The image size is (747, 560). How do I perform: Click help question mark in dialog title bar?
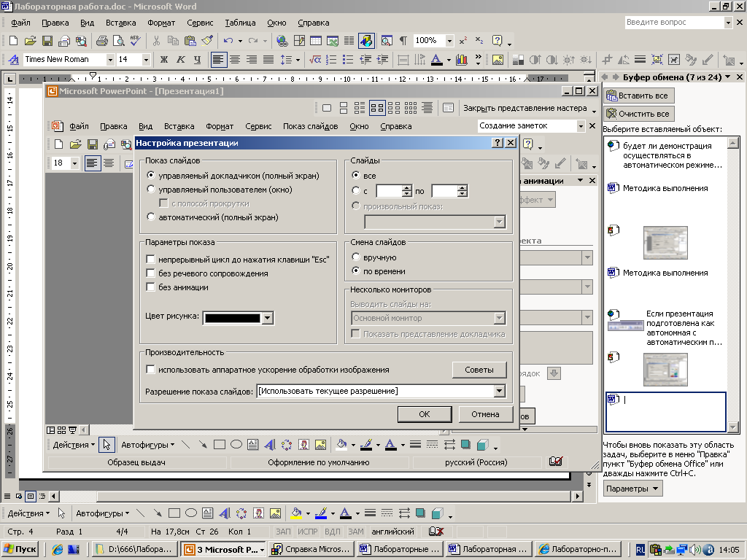[x=498, y=143]
